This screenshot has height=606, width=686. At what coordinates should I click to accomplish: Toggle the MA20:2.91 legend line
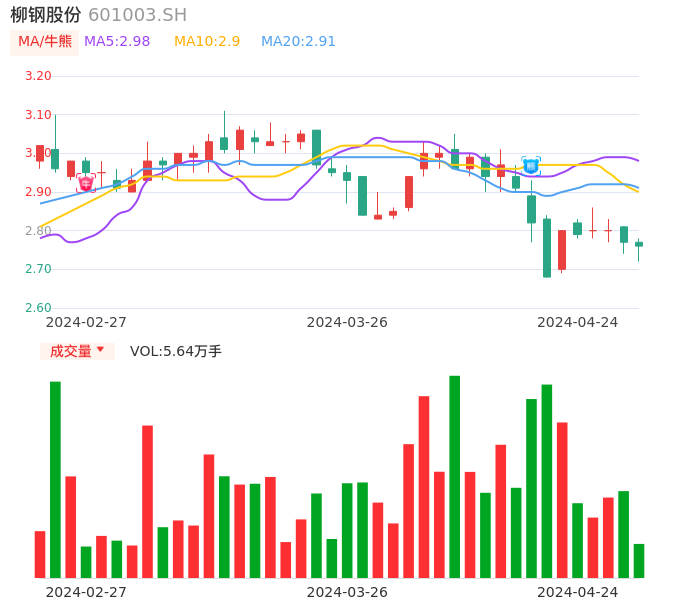pos(298,42)
